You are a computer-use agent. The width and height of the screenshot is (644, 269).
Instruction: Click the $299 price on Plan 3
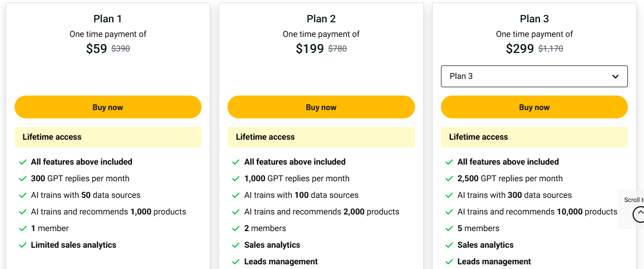tap(520, 49)
